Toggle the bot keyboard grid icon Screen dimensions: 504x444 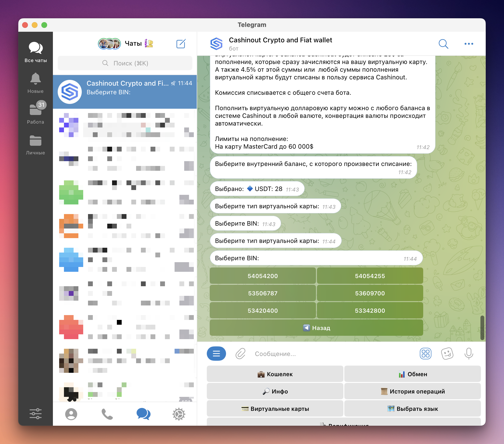coord(425,354)
